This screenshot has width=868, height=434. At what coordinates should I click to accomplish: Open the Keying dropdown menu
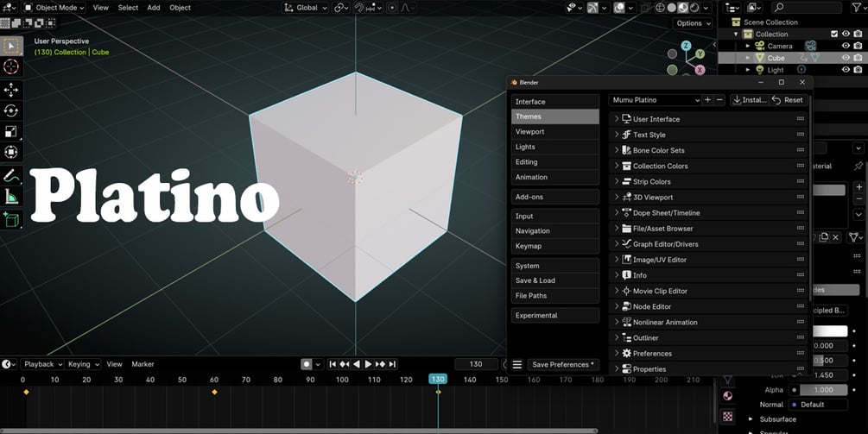click(x=83, y=364)
